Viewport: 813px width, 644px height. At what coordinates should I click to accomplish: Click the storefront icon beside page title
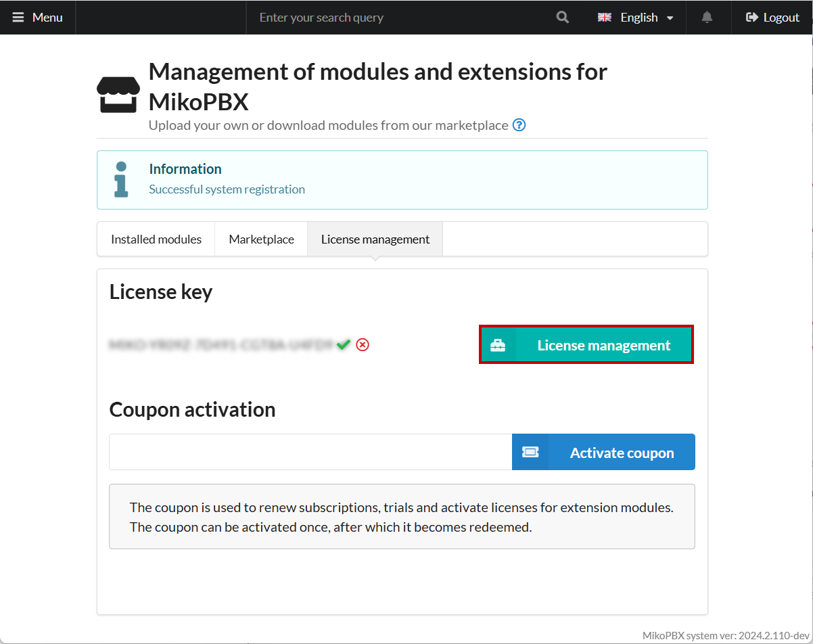tap(118, 94)
